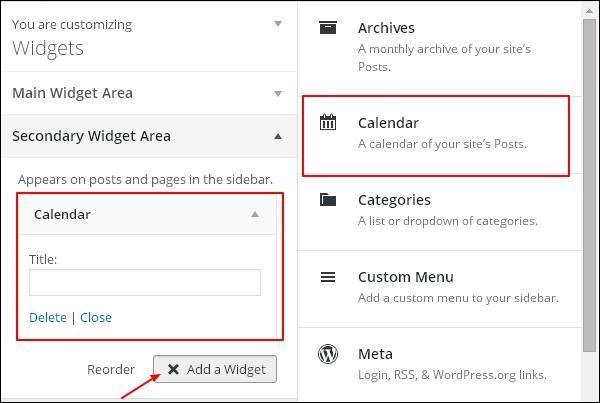This screenshot has width=600, height=403.
Task: Delete the Calendar widget
Action: click(x=48, y=317)
